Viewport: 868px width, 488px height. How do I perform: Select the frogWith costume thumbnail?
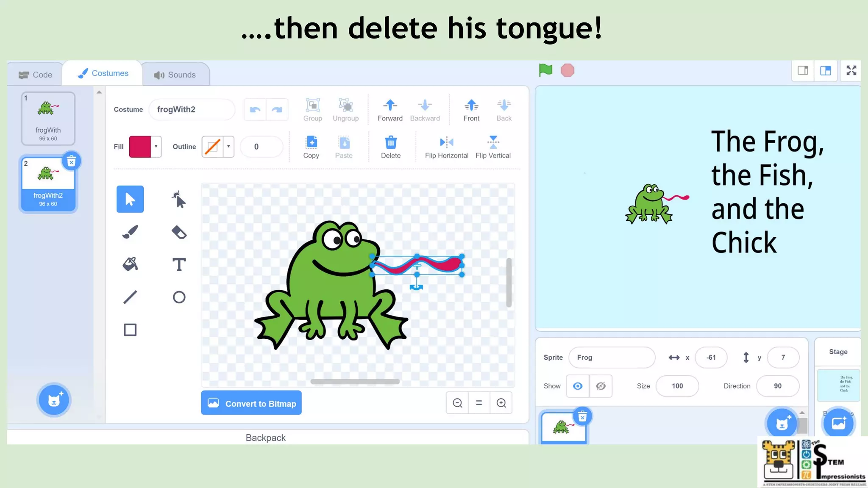[48, 119]
